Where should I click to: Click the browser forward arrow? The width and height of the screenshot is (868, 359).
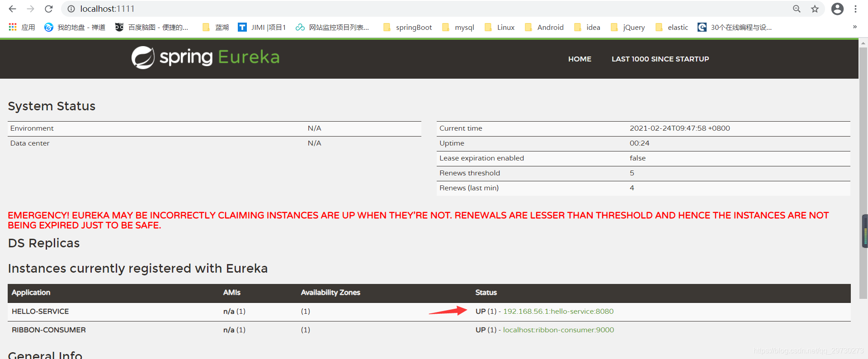click(30, 9)
